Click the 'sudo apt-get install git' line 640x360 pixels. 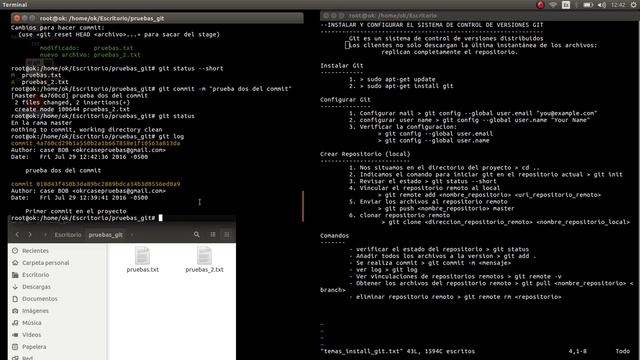[x=401, y=86]
